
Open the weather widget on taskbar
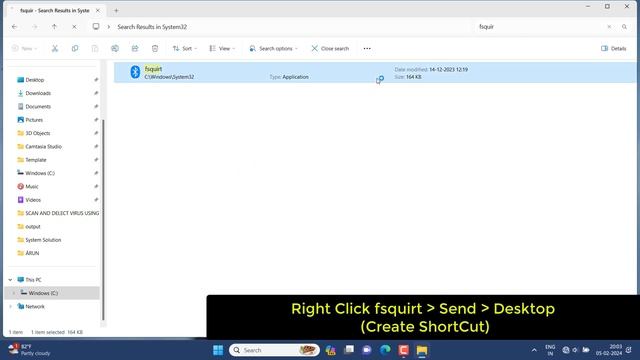29,350
